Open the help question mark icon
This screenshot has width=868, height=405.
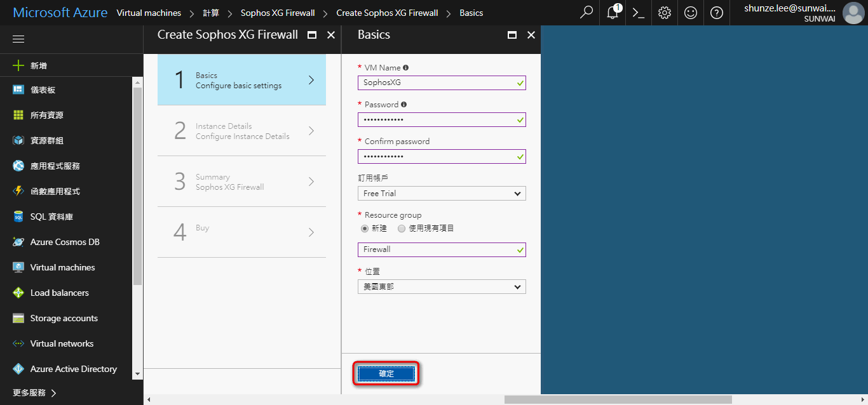tap(717, 13)
